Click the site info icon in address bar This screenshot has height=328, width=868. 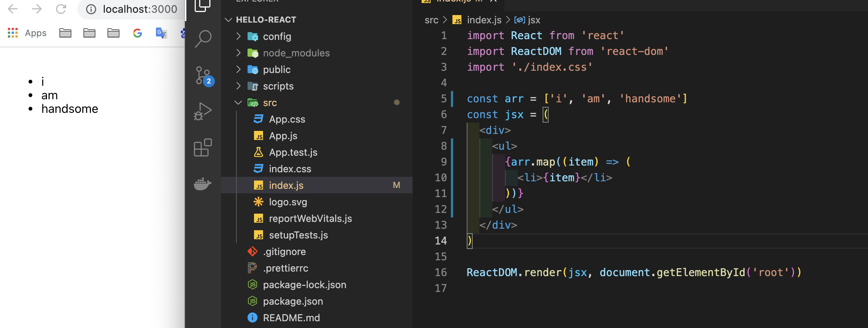91,9
